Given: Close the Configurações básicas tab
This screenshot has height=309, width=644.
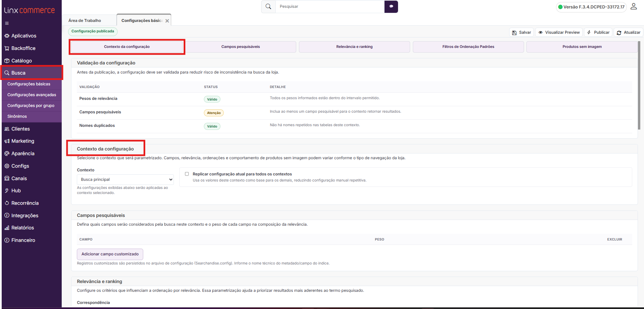Looking at the screenshot, I should point(167,21).
